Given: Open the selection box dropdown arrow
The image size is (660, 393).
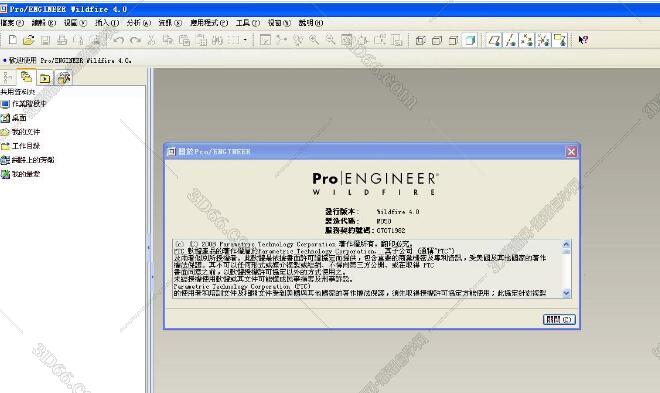Looking at the screenshot, I should point(245,40).
